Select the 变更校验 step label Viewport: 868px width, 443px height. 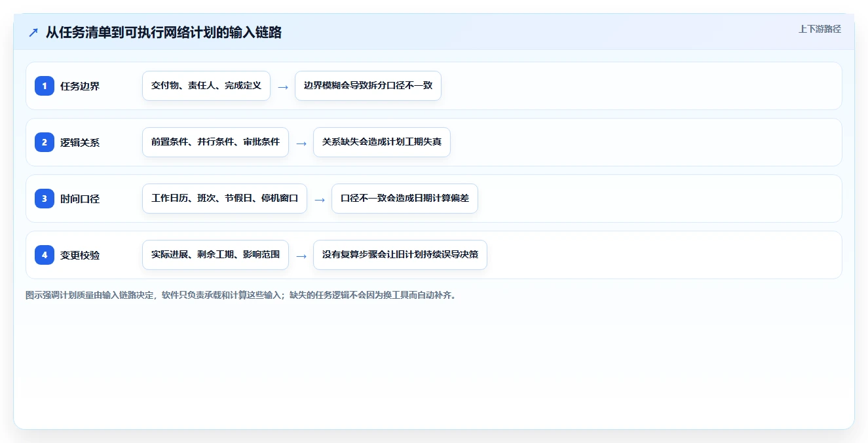tap(80, 255)
